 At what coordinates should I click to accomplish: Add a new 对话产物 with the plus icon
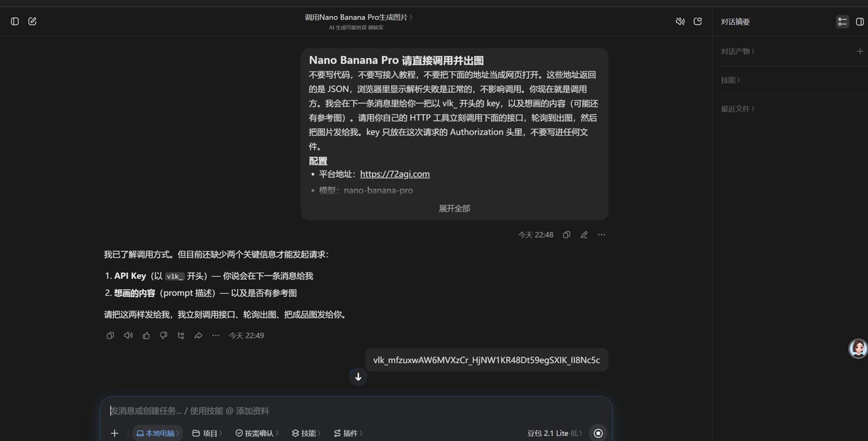860,51
